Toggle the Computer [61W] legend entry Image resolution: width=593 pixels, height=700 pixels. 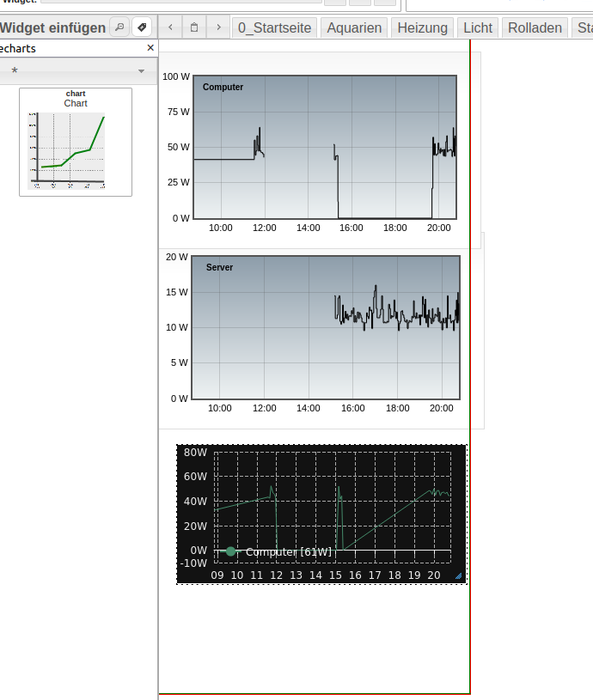[x=278, y=551]
